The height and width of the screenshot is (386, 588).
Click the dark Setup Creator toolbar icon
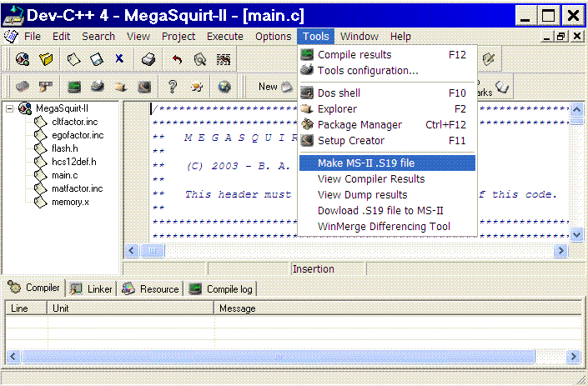click(x=144, y=87)
